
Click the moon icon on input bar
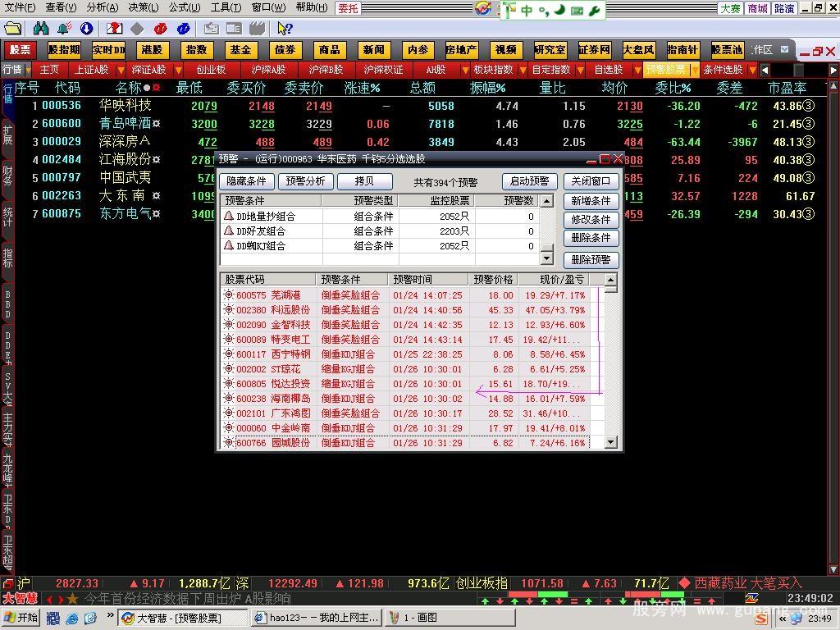559,10
